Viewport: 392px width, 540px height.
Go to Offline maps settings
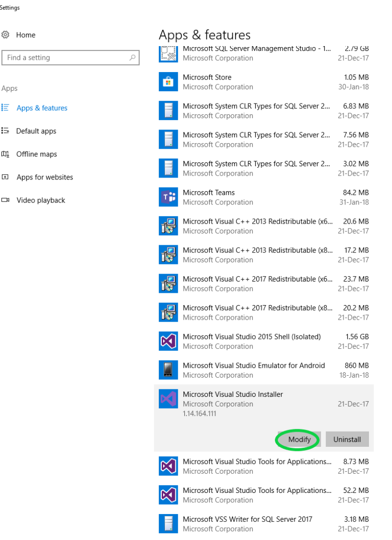[36, 154]
